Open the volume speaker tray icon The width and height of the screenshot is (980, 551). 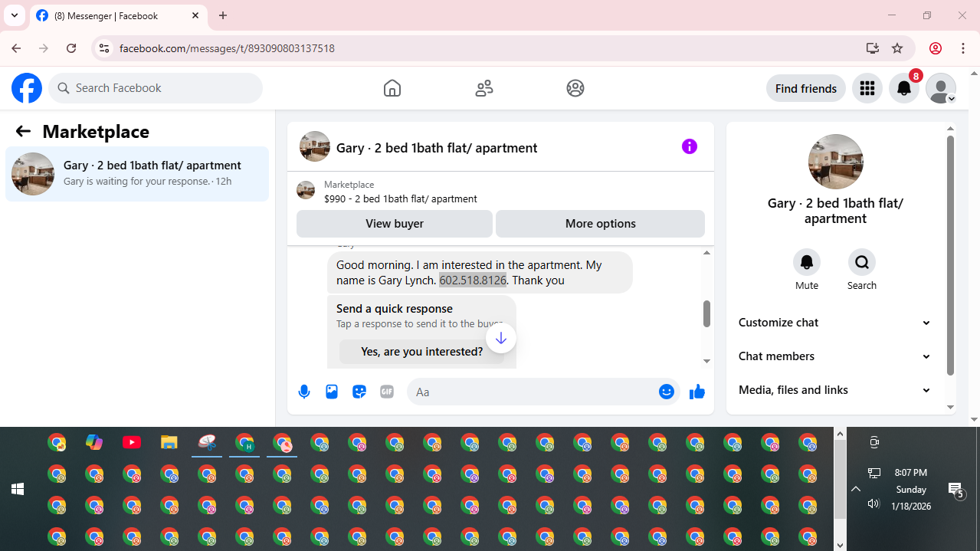pos(873,503)
